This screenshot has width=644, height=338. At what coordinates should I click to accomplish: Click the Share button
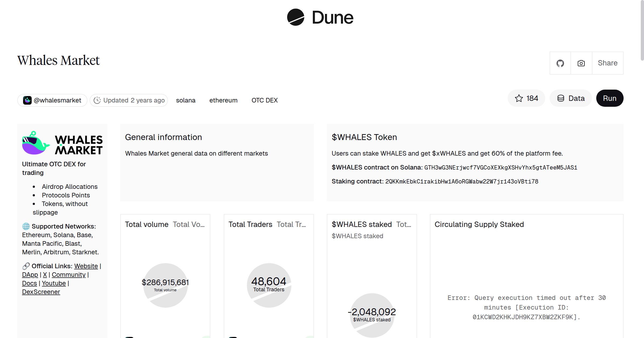(608, 63)
